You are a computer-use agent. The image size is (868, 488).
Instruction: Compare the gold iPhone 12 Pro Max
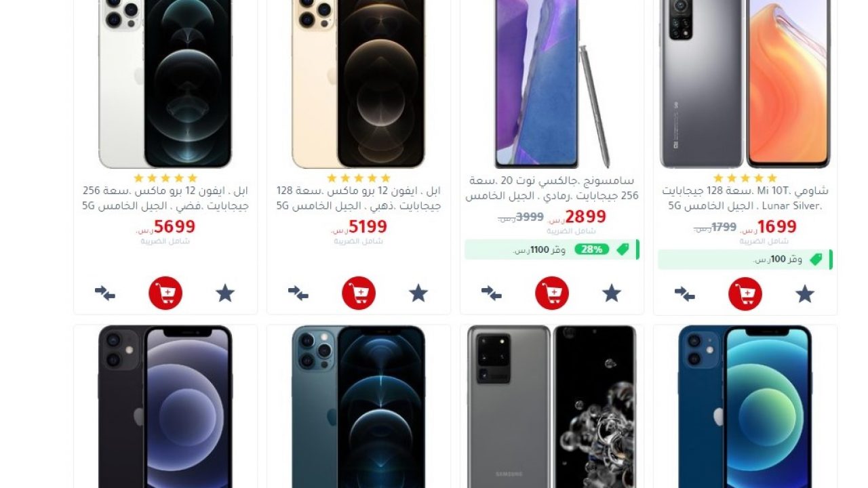pos(298,293)
